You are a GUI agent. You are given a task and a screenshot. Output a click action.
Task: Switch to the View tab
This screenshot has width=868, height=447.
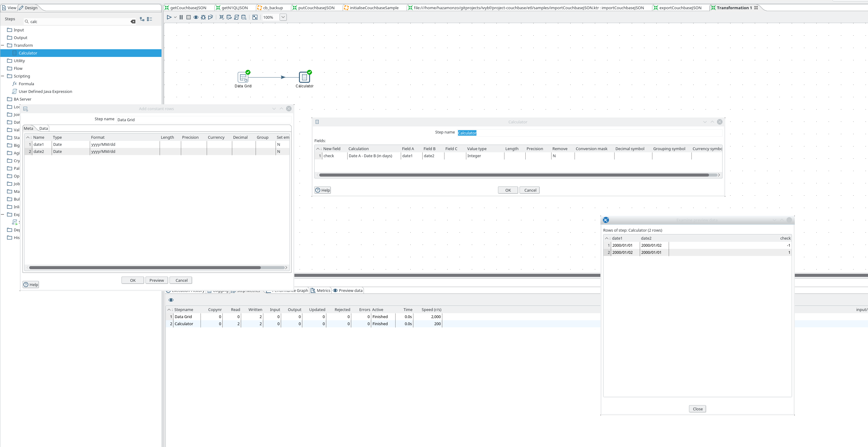point(9,8)
